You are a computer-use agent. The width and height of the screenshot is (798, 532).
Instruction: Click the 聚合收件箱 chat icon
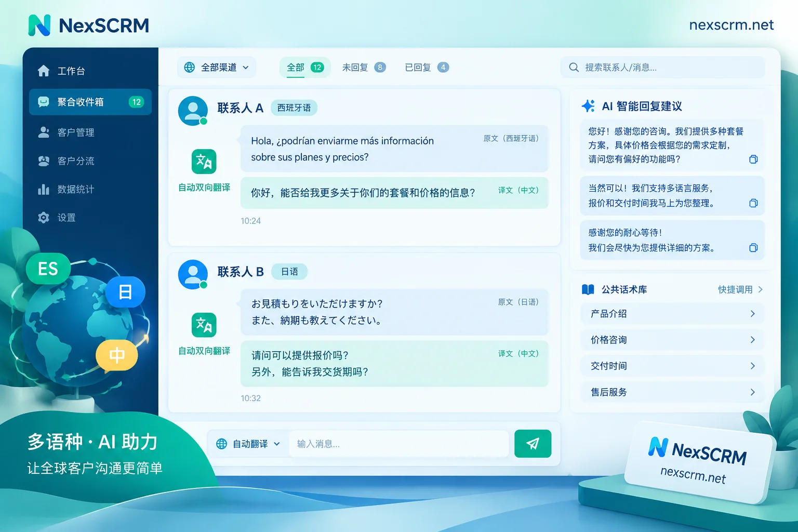(x=44, y=102)
